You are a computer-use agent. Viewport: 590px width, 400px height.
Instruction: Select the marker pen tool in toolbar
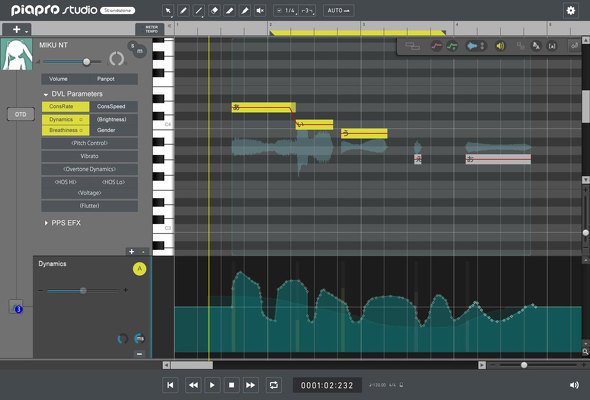245,11
